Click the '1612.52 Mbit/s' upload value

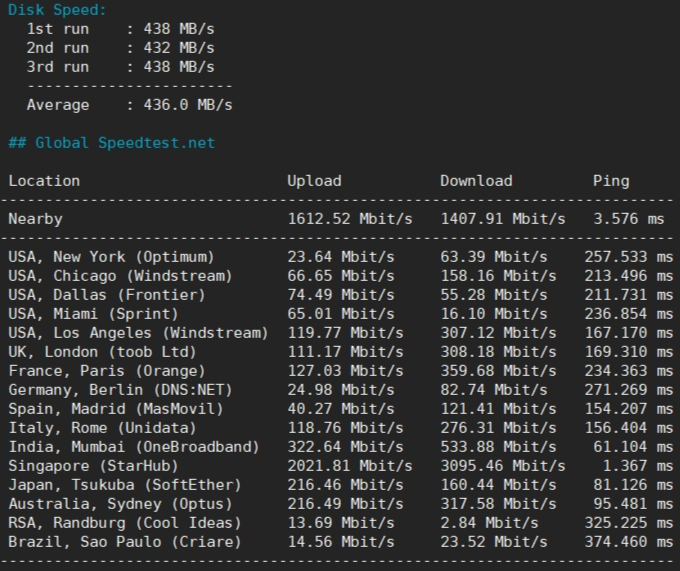(x=350, y=219)
